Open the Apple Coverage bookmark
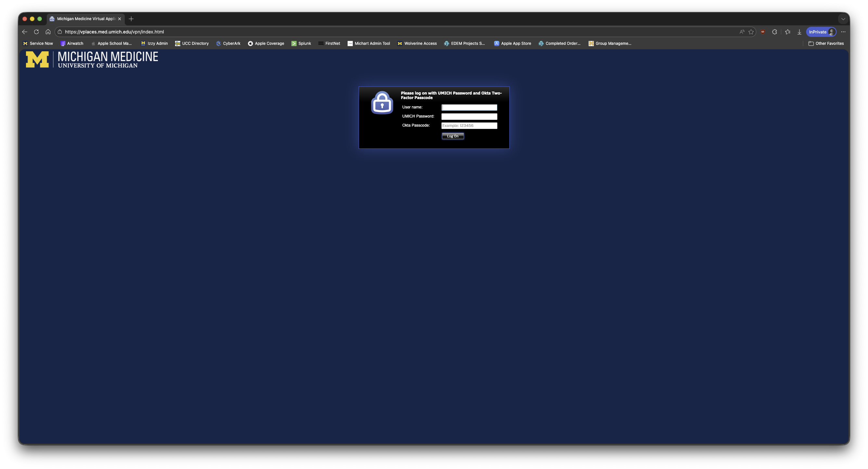This screenshot has height=469, width=868. tap(266, 44)
